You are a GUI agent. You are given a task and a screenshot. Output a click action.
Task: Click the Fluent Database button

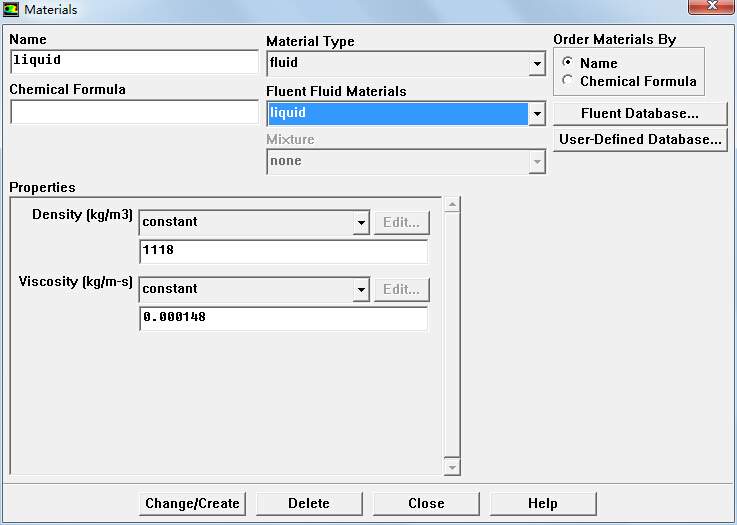click(x=640, y=114)
